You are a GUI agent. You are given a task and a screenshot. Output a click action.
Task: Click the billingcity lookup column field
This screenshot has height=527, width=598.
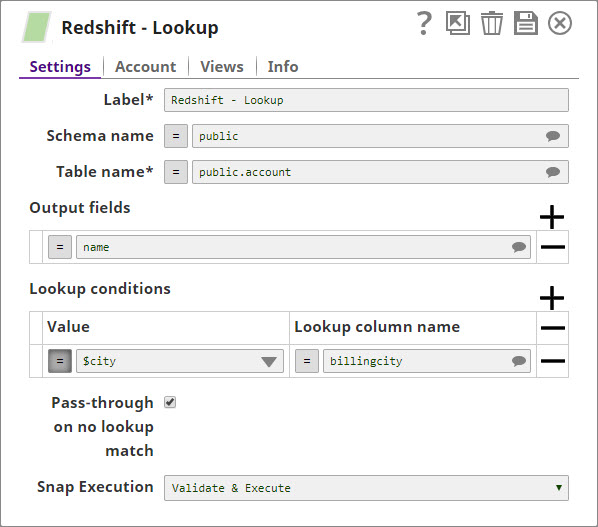tap(427, 361)
